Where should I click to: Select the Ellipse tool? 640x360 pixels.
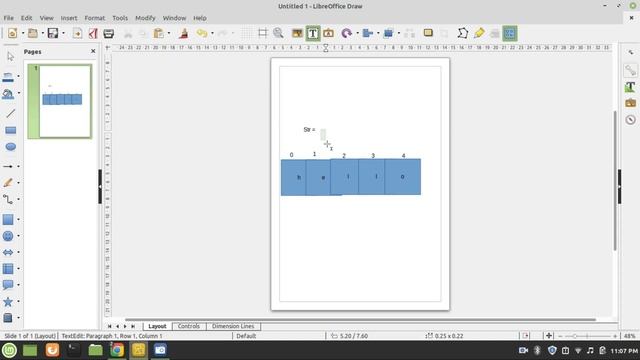[x=11, y=147]
